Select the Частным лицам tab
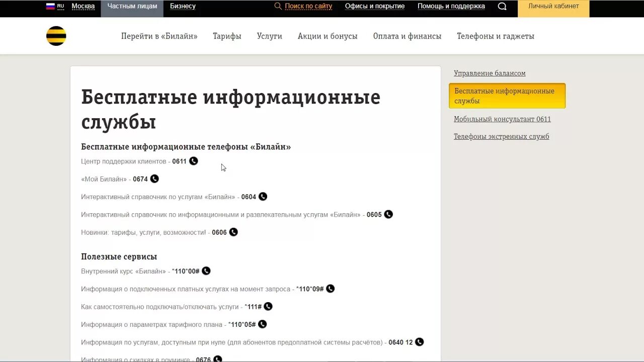The width and height of the screenshot is (644, 362). (132, 8)
